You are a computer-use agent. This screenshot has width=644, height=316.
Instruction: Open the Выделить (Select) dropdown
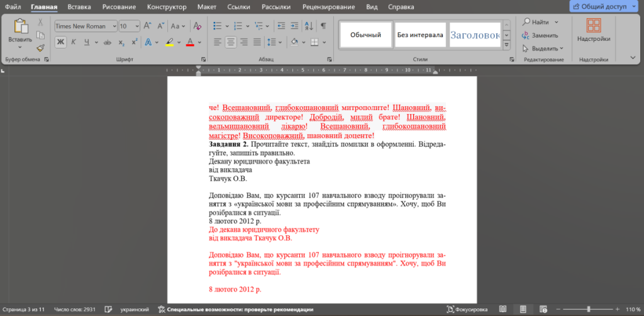(543, 48)
